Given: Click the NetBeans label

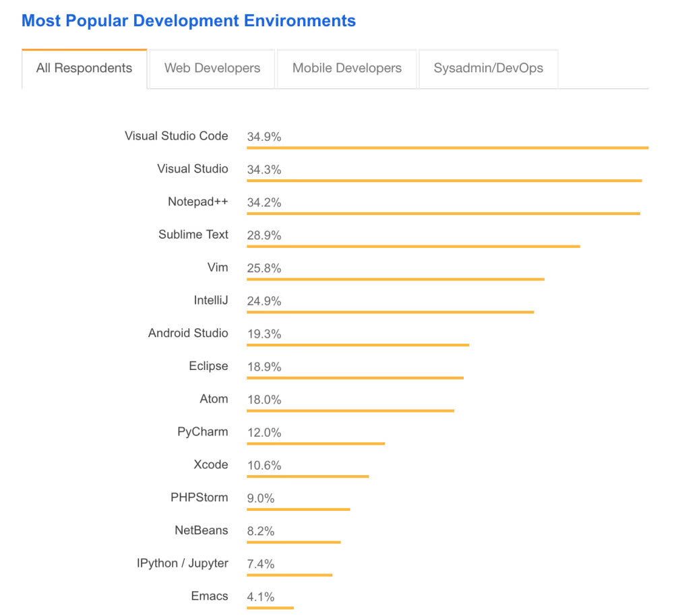Looking at the screenshot, I should pyautogui.click(x=201, y=530).
